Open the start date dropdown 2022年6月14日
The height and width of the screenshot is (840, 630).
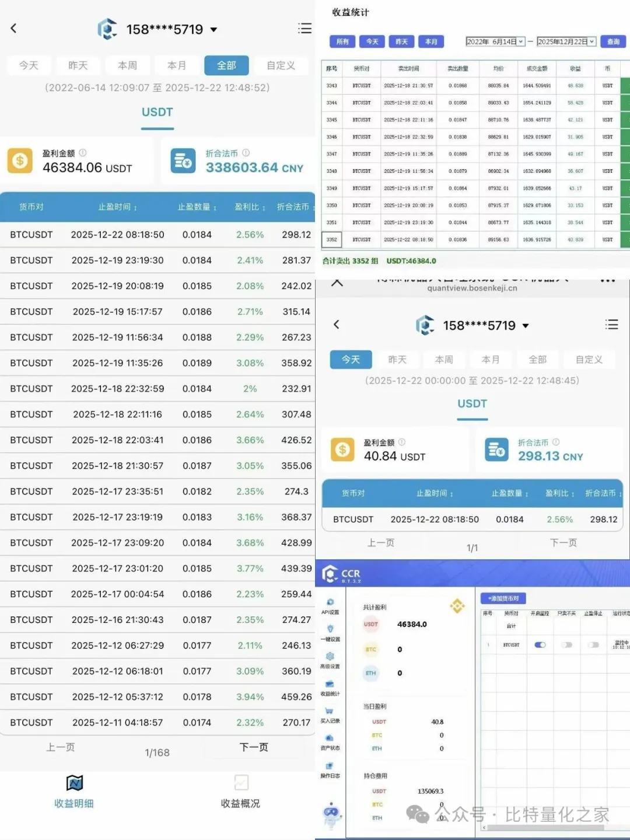[495, 41]
